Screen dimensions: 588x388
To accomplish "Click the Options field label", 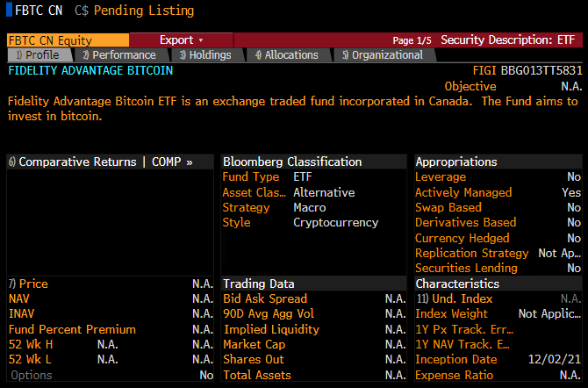I will 32,375.
